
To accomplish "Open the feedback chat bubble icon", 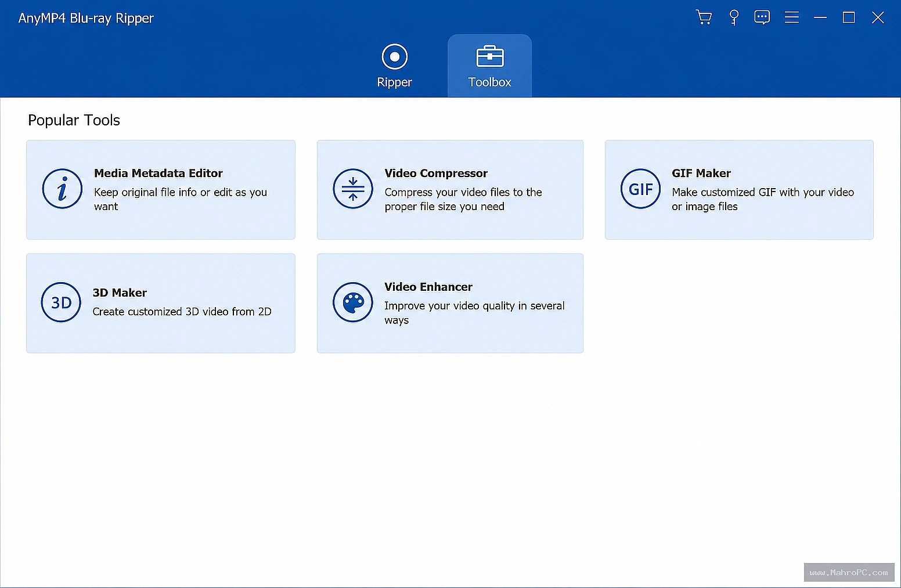I will (762, 17).
